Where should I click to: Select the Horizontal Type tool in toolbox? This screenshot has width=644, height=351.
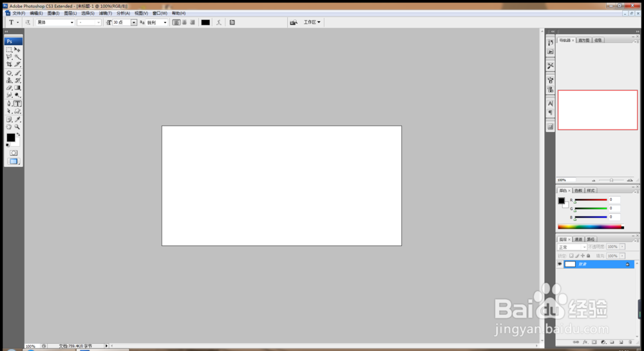click(x=17, y=104)
